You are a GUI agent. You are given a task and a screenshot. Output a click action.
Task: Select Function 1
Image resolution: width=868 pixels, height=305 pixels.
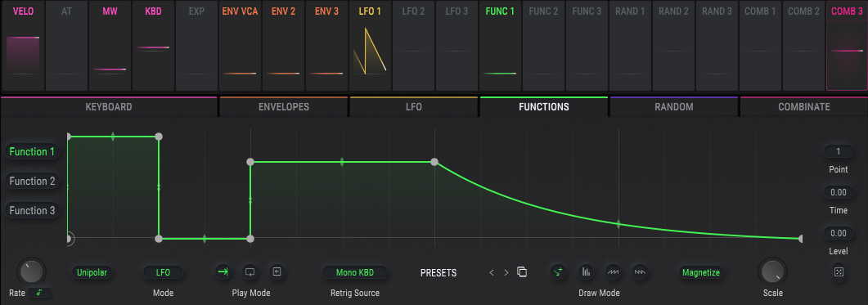[x=32, y=151]
